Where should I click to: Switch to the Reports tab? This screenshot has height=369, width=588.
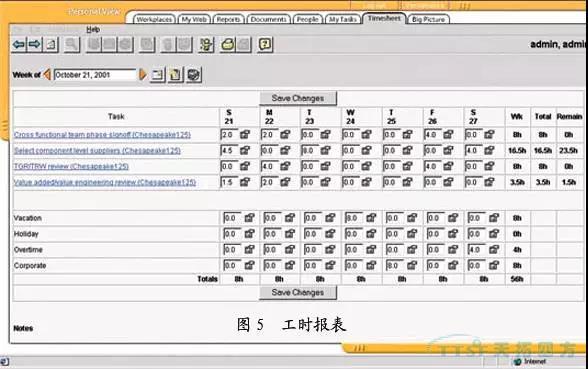tap(228, 19)
